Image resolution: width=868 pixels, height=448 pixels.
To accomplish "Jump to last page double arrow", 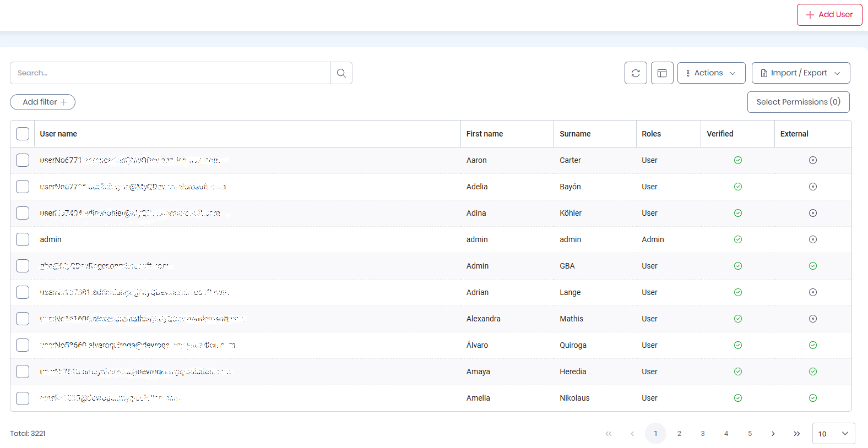I will (797, 434).
